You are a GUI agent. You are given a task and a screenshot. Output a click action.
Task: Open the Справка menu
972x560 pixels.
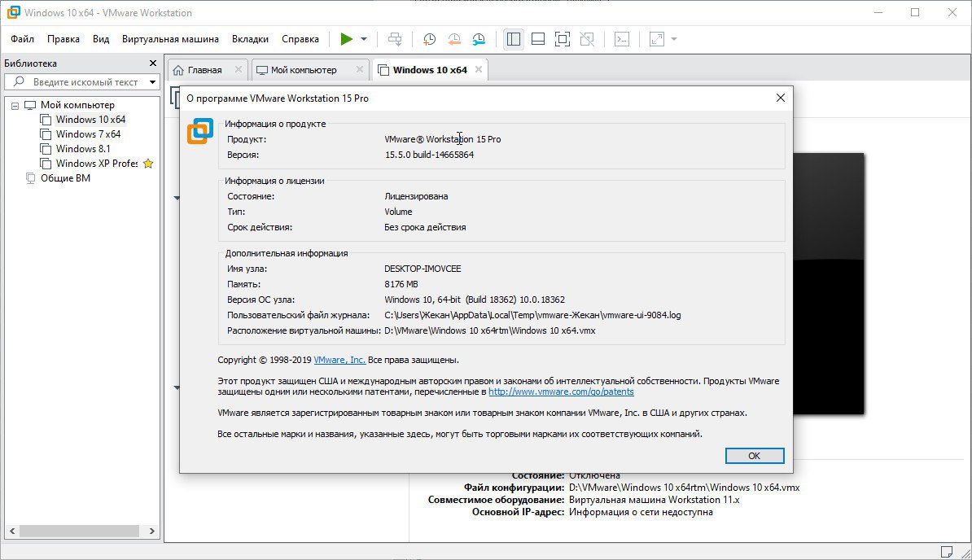[300, 39]
